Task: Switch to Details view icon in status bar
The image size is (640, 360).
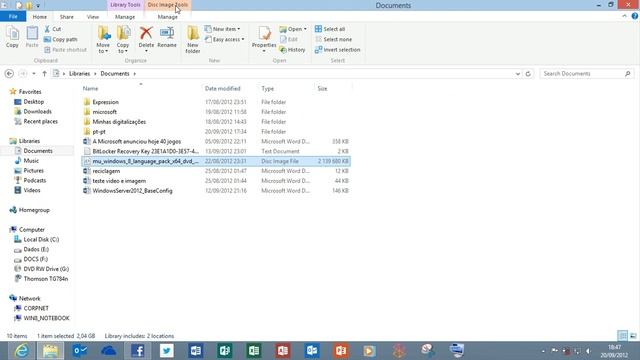Action: [x=622, y=336]
